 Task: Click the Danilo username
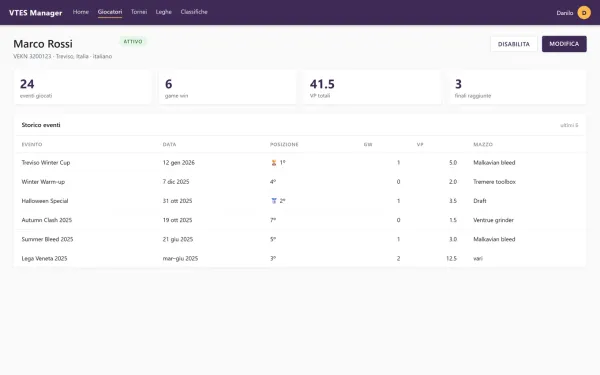point(565,13)
